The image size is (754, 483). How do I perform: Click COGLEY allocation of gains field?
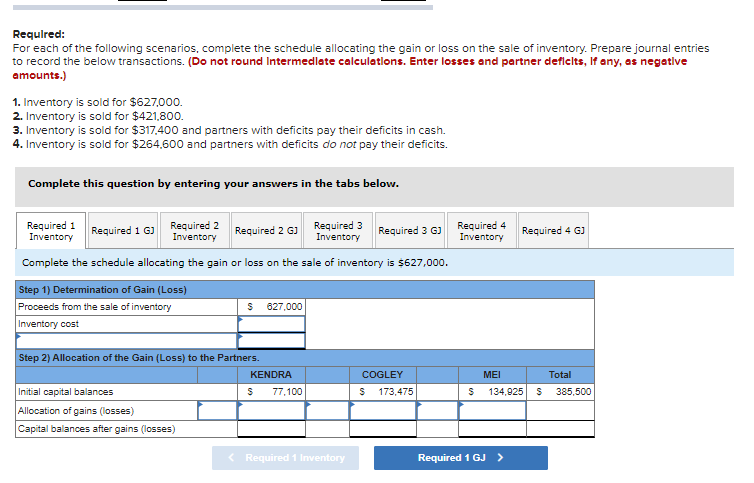383,410
